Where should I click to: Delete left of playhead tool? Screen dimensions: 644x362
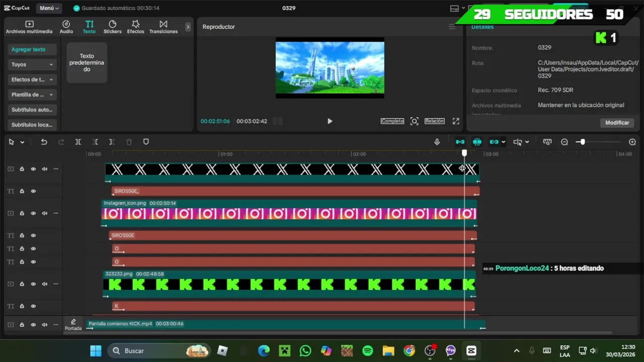point(95,142)
